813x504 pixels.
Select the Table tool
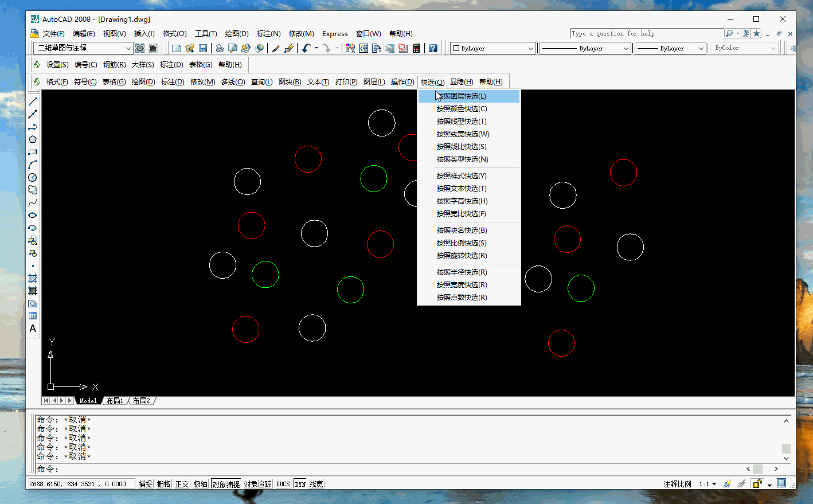[33, 316]
